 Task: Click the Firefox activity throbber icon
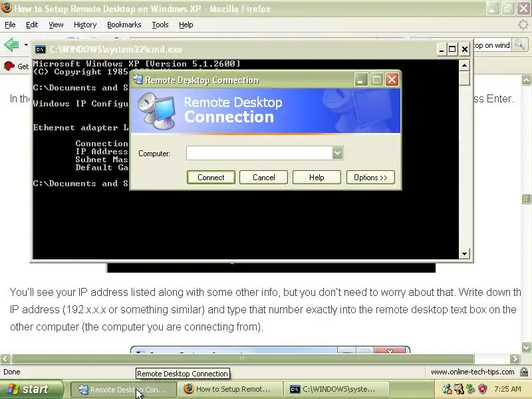(523, 25)
